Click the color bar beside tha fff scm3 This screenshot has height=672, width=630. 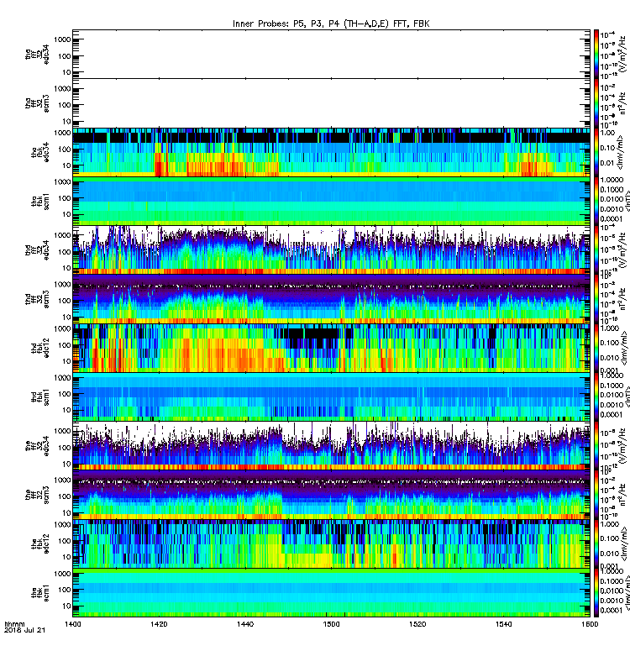596,102
